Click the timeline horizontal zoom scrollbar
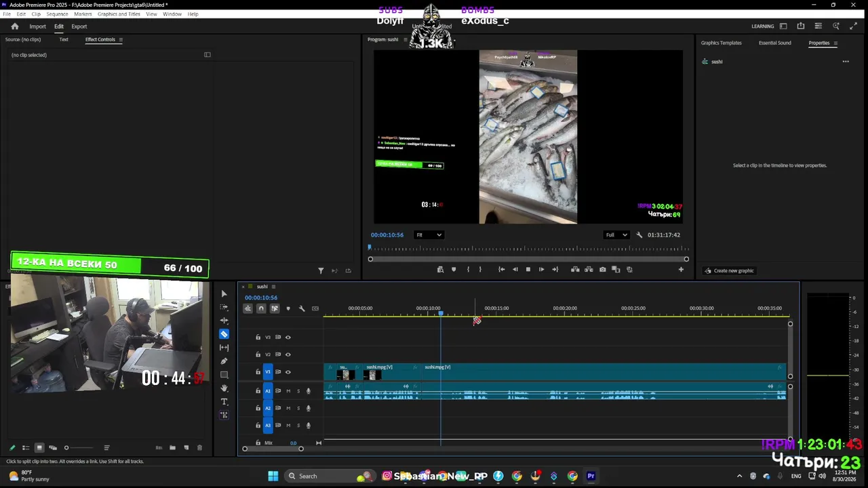The width and height of the screenshot is (868, 488). click(x=273, y=448)
